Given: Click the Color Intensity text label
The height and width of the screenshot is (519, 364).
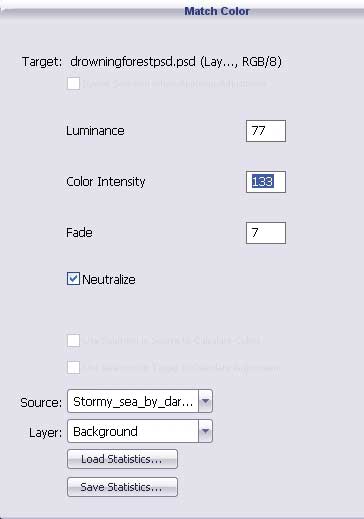Looking at the screenshot, I should click(x=106, y=182).
